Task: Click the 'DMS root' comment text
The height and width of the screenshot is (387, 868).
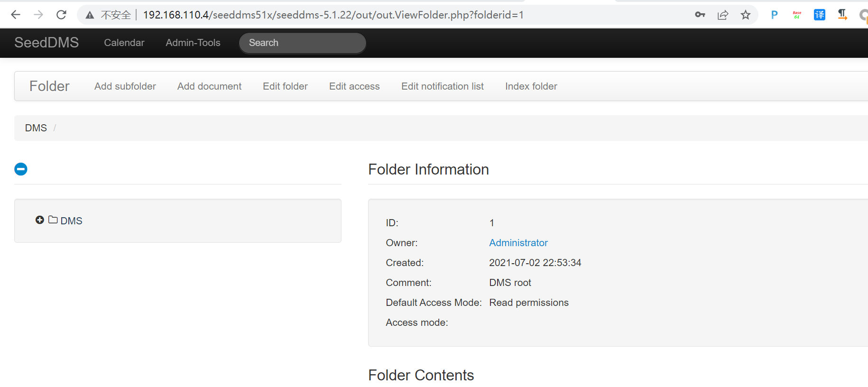Action: pyautogui.click(x=510, y=283)
